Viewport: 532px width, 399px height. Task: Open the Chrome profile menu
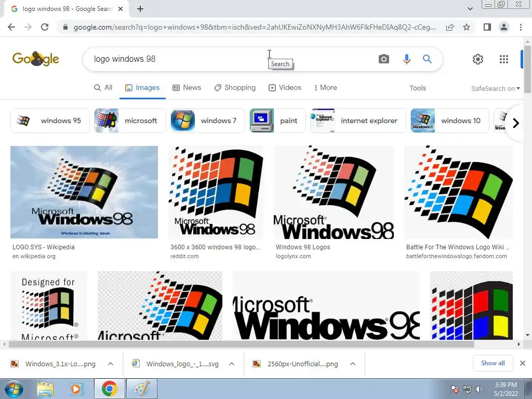(504, 27)
